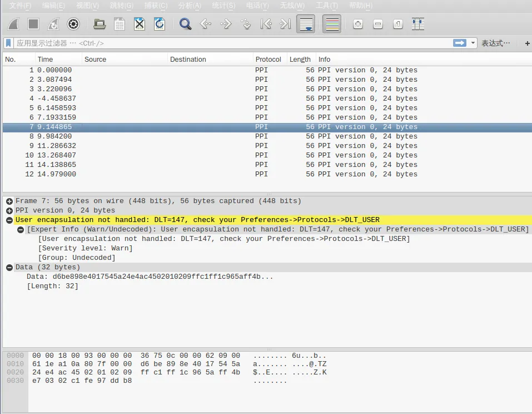Screen dimensions: 532x414
Task: Toggle auto-scroll during live capture
Action: tap(306, 24)
